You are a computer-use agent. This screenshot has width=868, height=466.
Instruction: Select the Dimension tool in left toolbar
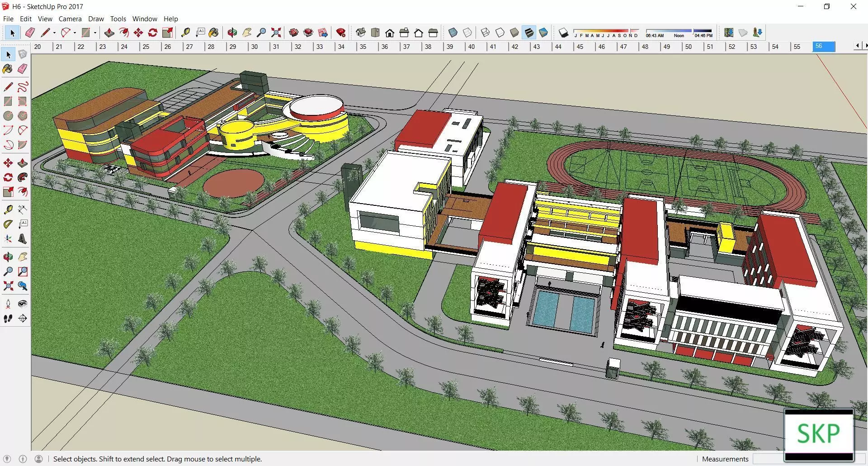coord(23,210)
